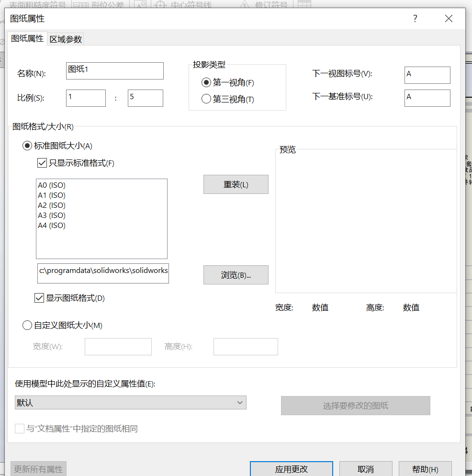Toggle the 显示图纸格式 checkbox
Viewport: 472px width, 476px height.
[x=39, y=297]
